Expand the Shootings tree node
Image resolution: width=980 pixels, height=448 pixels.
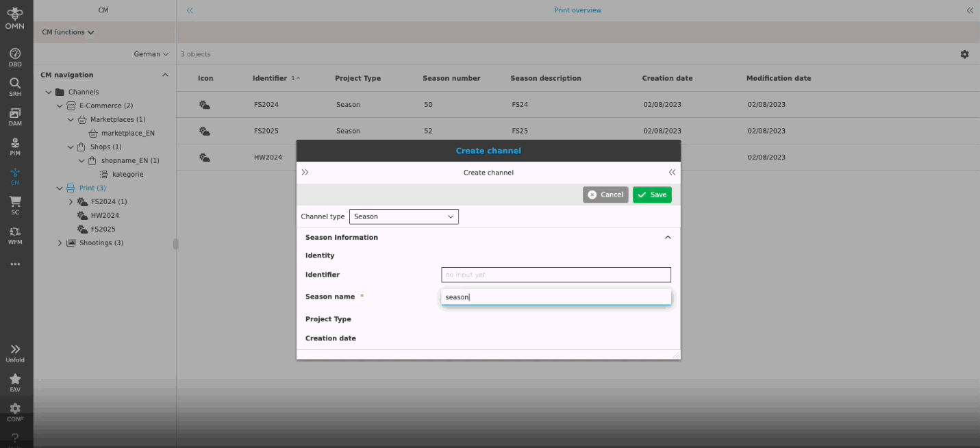(60, 243)
